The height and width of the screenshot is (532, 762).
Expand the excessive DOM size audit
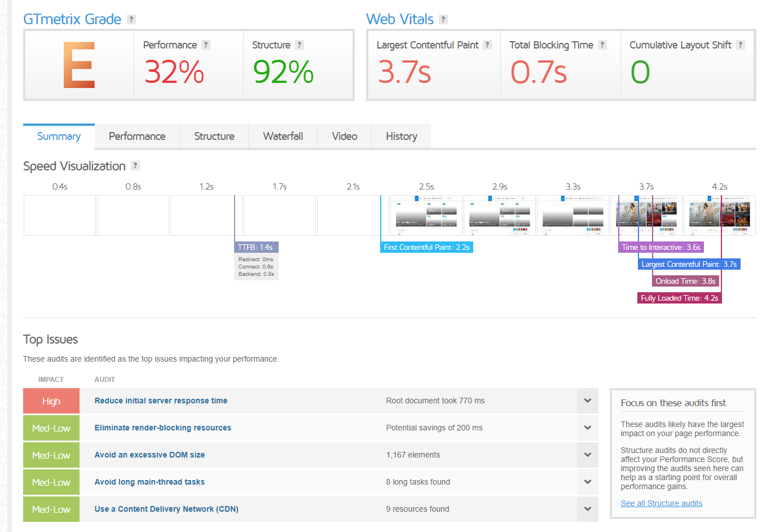pyautogui.click(x=588, y=455)
